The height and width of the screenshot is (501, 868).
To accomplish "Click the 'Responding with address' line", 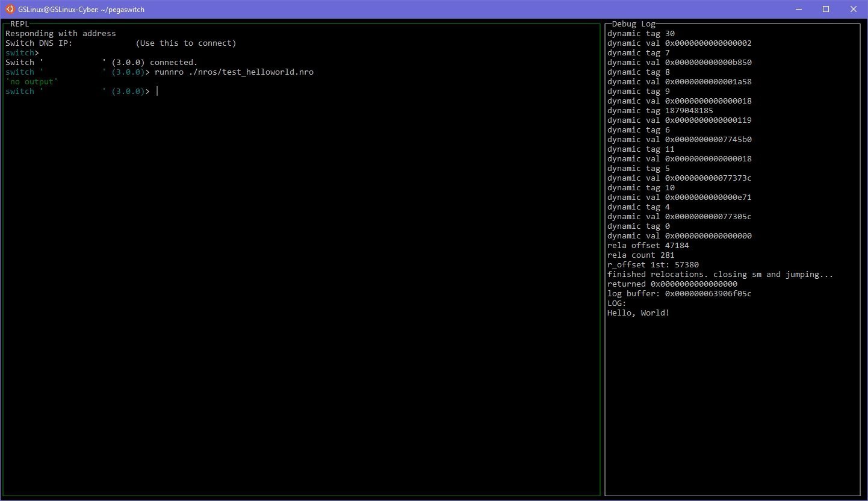I will pyautogui.click(x=61, y=34).
